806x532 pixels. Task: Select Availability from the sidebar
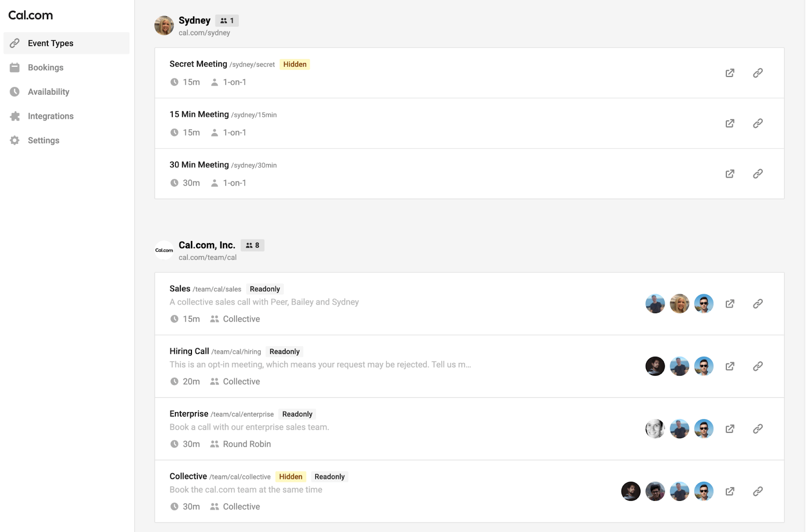click(48, 92)
